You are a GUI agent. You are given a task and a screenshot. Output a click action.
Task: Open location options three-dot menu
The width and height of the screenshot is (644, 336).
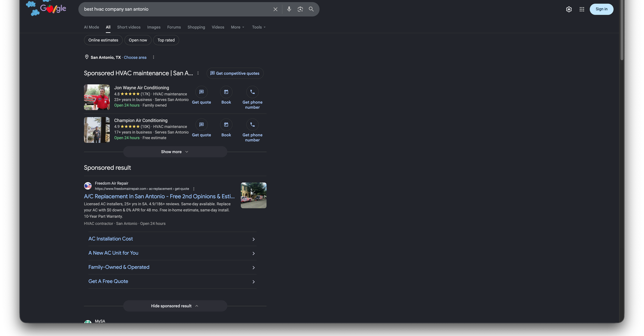(153, 58)
